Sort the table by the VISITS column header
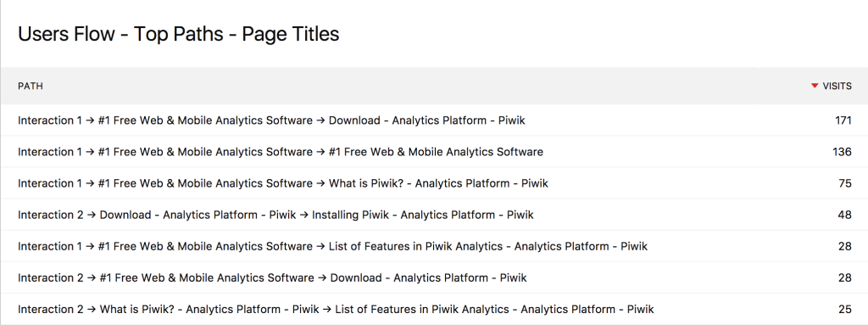Image resolution: width=868 pixels, height=325 pixels. pyautogui.click(x=837, y=86)
